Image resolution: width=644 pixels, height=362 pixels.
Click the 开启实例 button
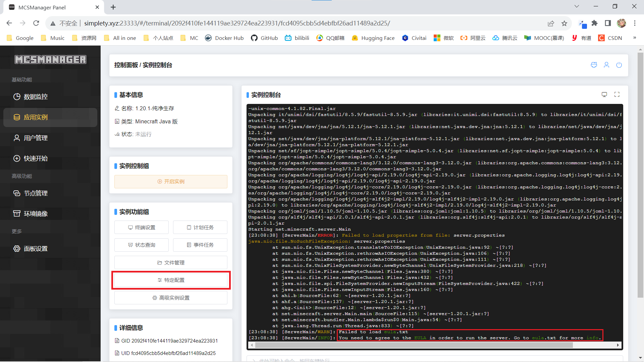click(x=171, y=182)
